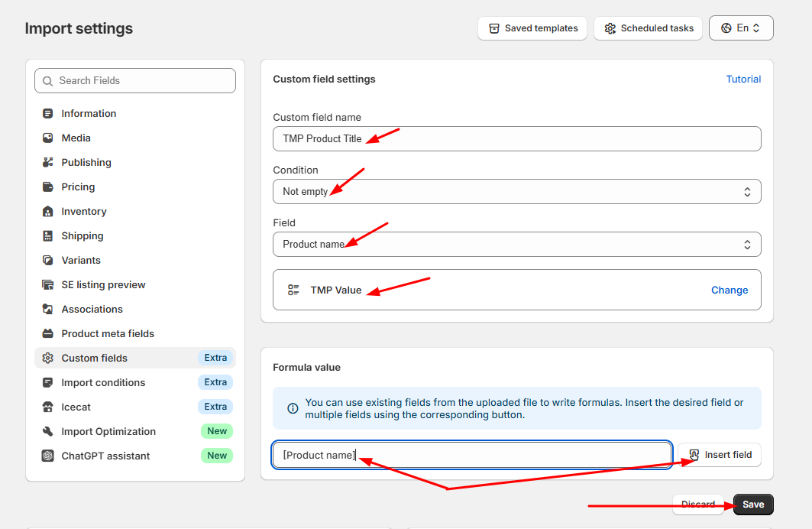Click the ChatGPT assistant logo icon
This screenshot has height=529, width=812.
[x=47, y=456]
